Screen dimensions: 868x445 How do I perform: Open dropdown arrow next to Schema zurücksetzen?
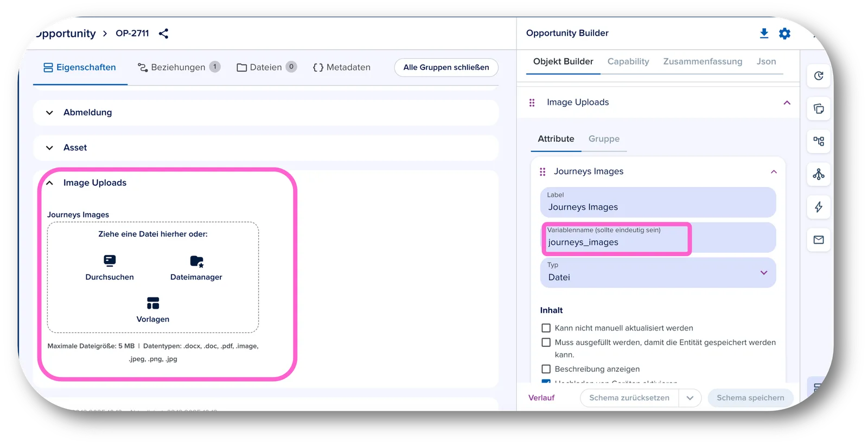(x=690, y=398)
